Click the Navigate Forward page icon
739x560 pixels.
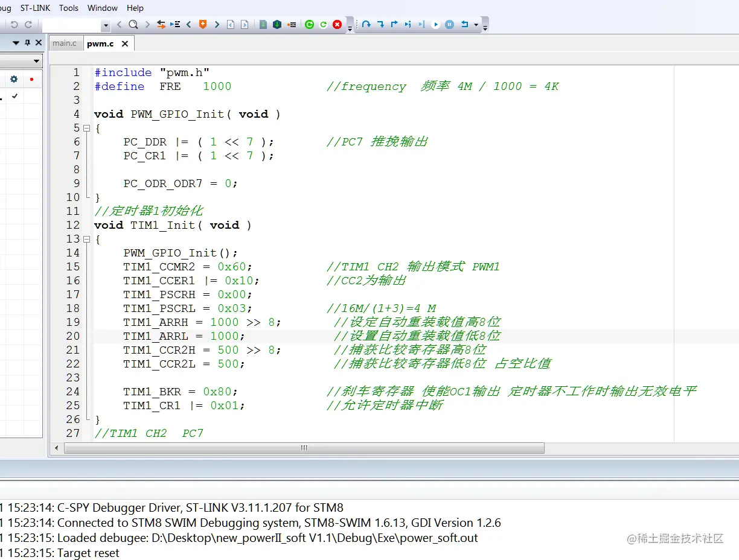pyautogui.click(x=245, y=25)
